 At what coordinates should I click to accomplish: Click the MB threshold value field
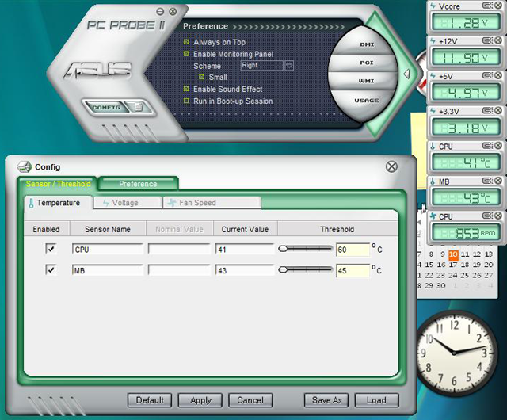353,270
